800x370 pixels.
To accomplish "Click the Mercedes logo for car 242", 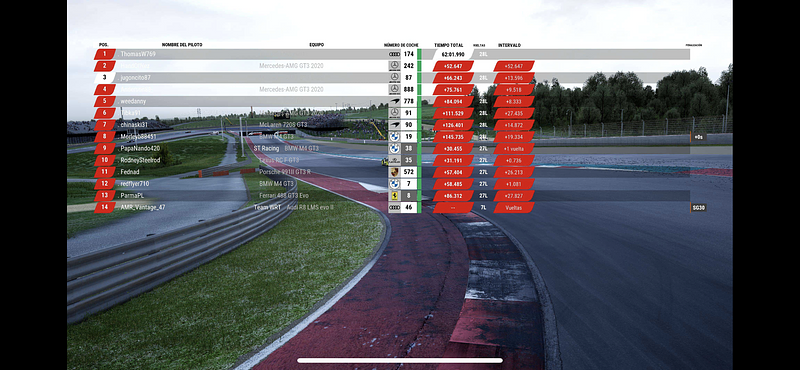I will 394,66.
